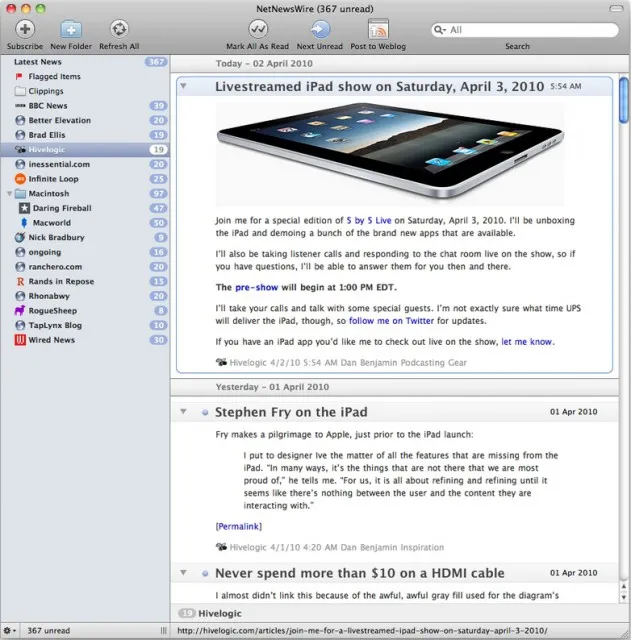Select the highlighted Hivelogic feed
The image size is (631, 640).
pyautogui.click(x=84, y=150)
